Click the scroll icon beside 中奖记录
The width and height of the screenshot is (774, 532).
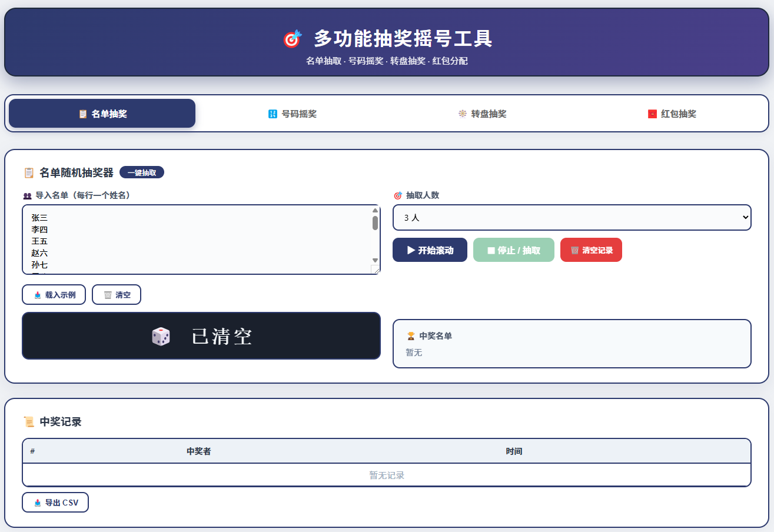29,422
